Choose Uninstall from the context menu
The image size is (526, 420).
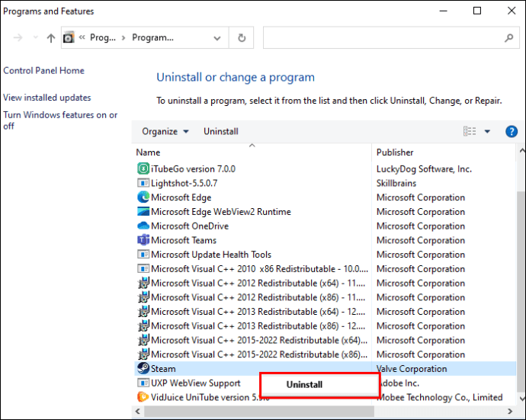[304, 385]
